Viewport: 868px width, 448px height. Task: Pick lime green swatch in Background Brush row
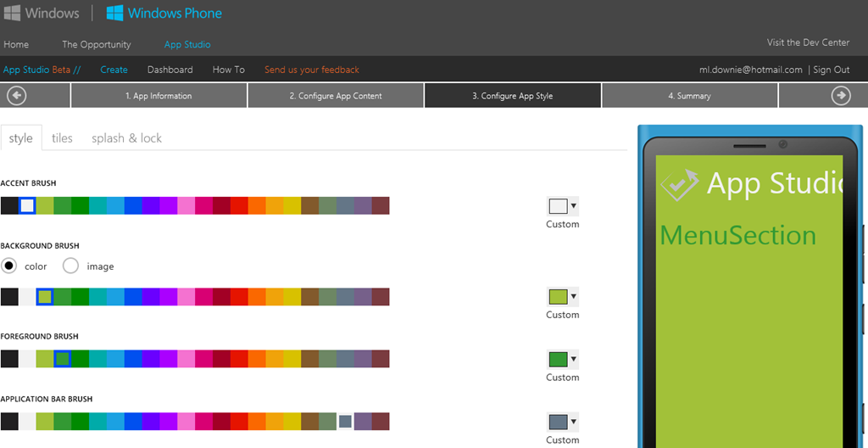coord(45,297)
